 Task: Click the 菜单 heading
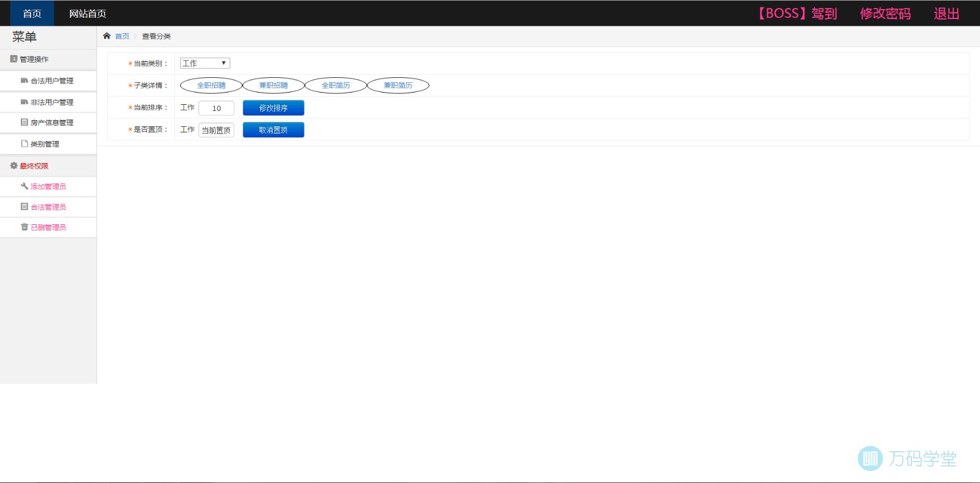tap(24, 37)
